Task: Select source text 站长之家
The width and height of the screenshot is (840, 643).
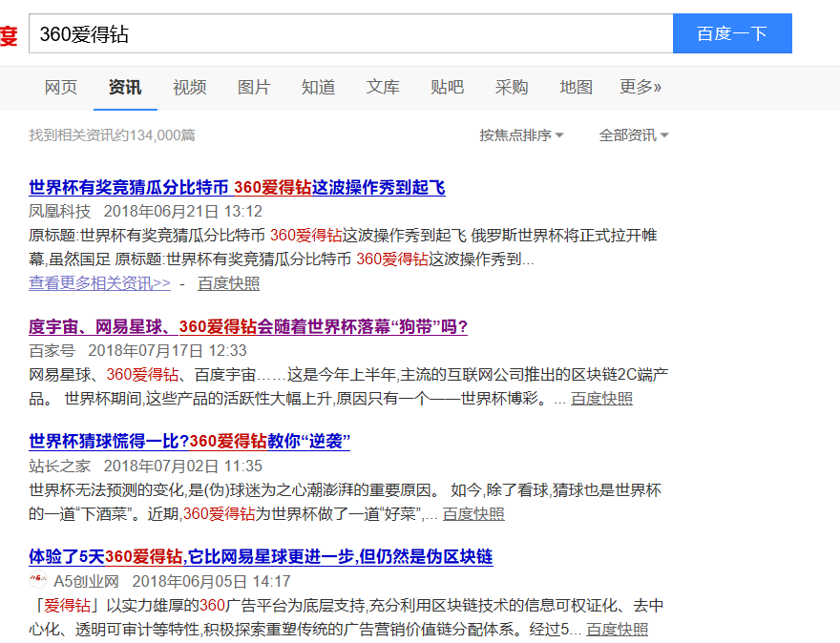Action: (x=60, y=466)
